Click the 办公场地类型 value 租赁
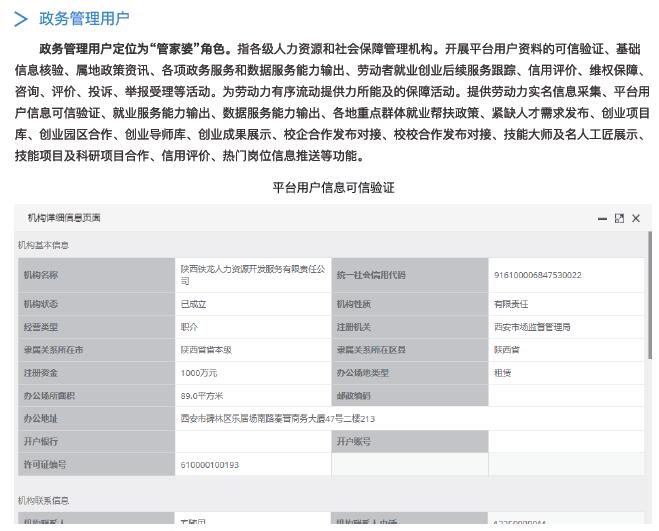 pyautogui.click(x=502, y=373)
